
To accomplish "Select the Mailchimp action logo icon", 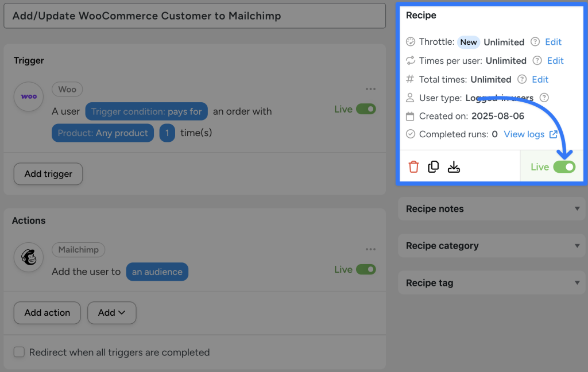I will [28, 257].
